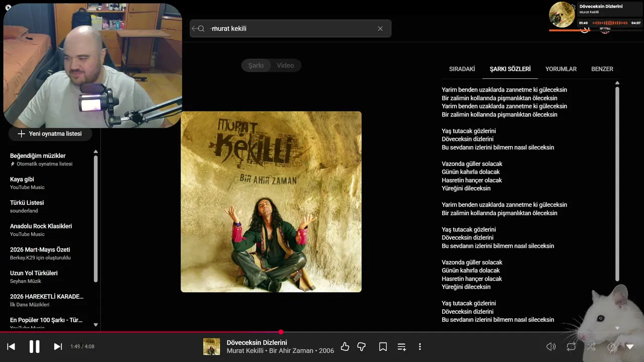
Task: Click first lyric line 'Yarim benden uzaklarda'
Action: pyautogui.click(x=504, y=90)
